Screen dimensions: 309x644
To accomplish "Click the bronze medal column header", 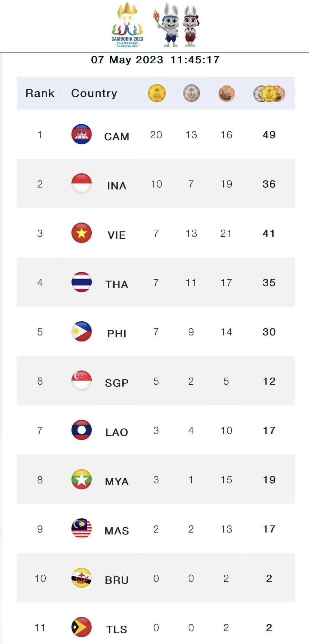I will coord(226,93).
